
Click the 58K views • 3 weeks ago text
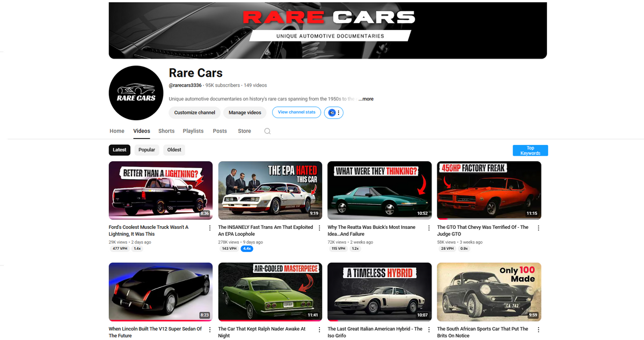point(460,242)
